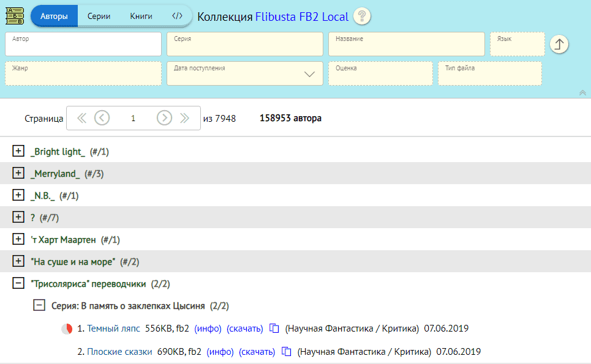Jump to first page double-arrow
This screenshot has height=364, width=591.
pos(82,118)
